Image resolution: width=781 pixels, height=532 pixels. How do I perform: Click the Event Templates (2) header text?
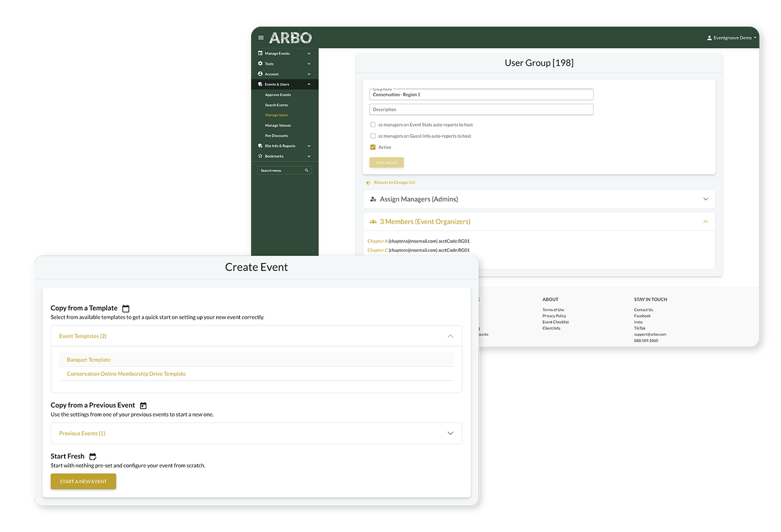click(83, 336)
